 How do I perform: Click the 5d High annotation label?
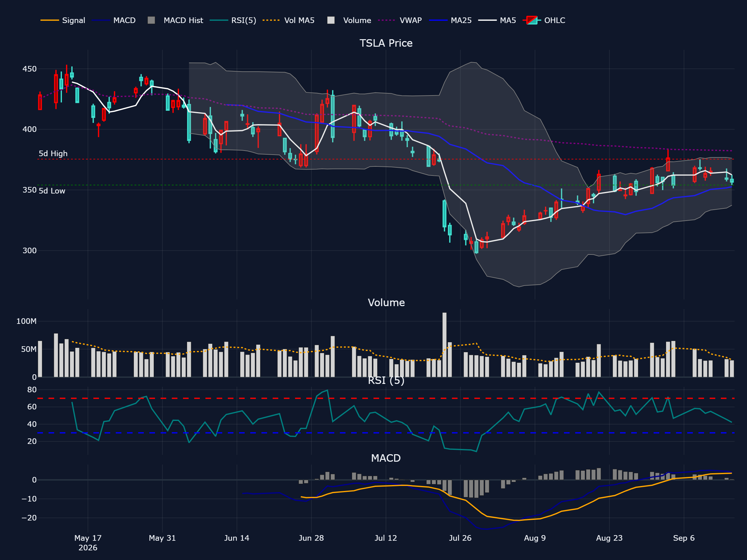[x=53, y=154]
